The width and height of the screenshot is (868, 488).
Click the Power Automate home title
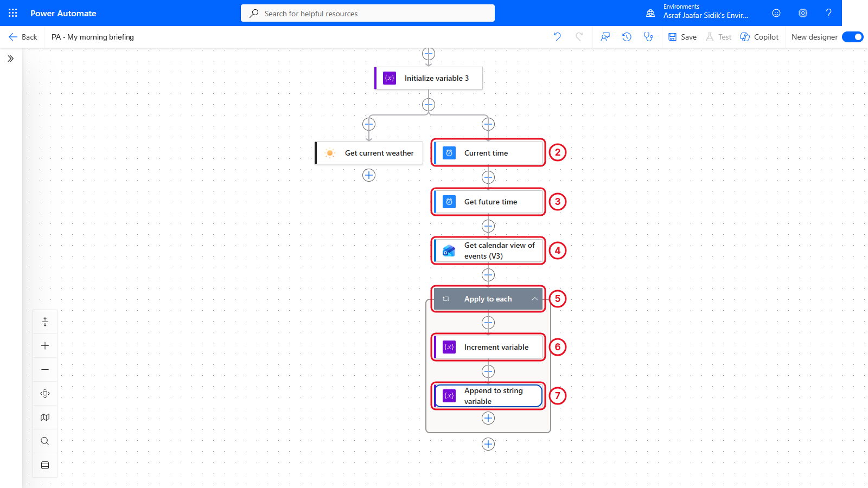[63, 13]
